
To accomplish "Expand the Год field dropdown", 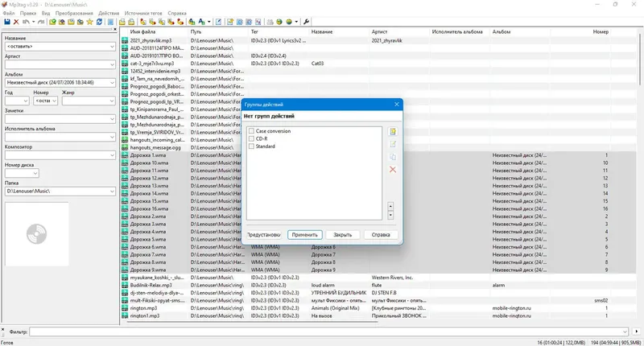I will (x=26, y=101).
